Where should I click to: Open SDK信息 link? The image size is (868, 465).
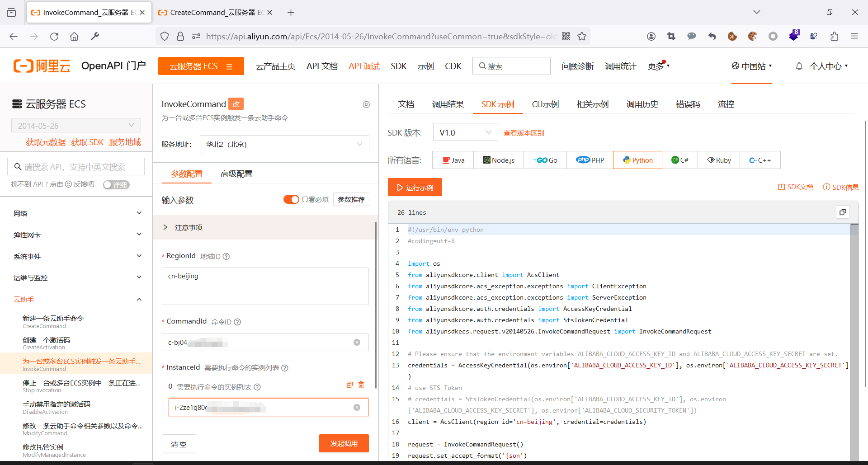841,187
